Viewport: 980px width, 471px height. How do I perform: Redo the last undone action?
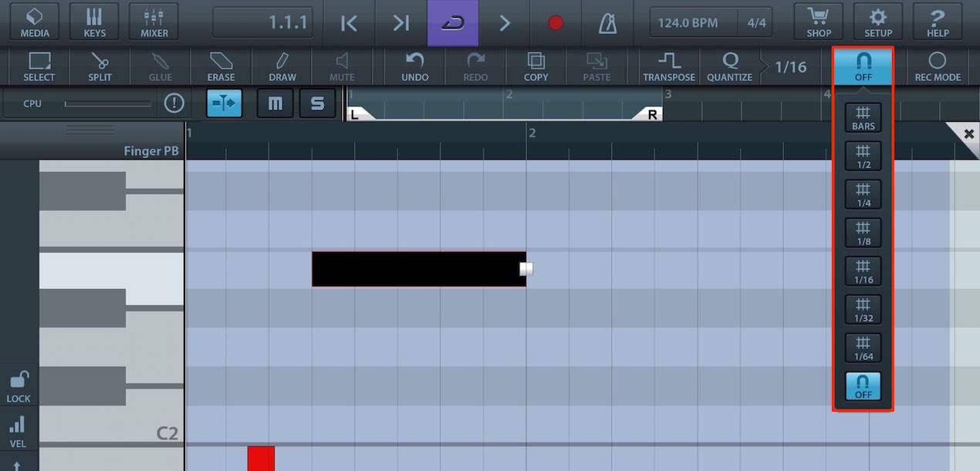[475, 66]
